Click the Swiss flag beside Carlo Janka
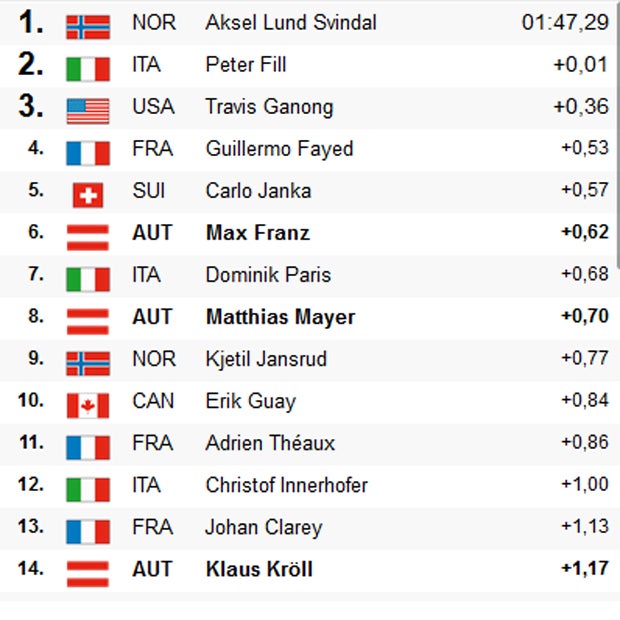The image size is (620, 620). 88,194
